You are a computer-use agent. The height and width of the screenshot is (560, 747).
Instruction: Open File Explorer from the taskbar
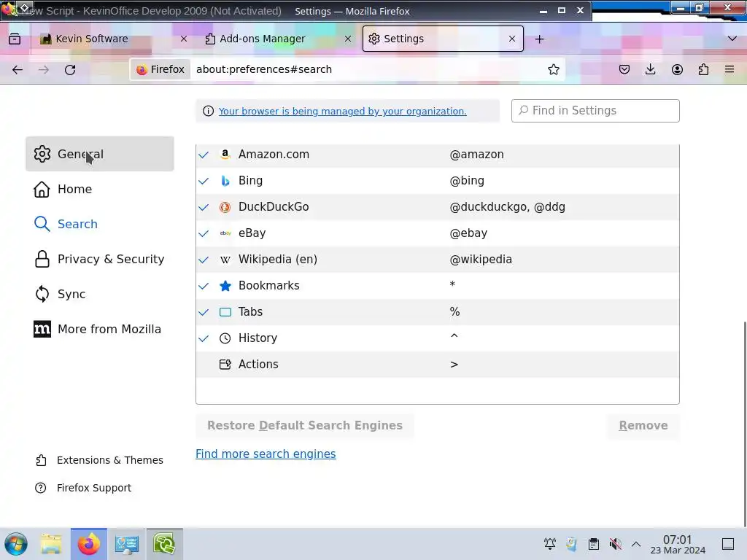[51, 544]
